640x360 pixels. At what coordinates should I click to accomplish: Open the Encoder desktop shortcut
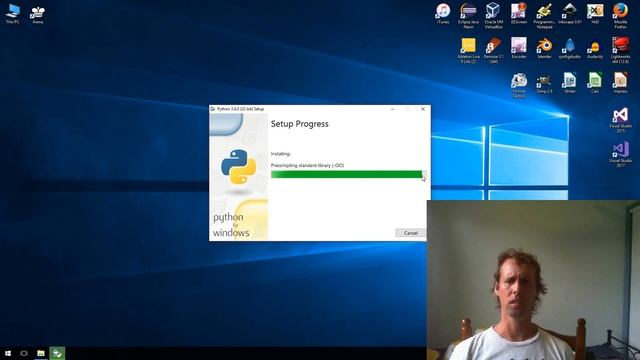click(x=519, y=48)
